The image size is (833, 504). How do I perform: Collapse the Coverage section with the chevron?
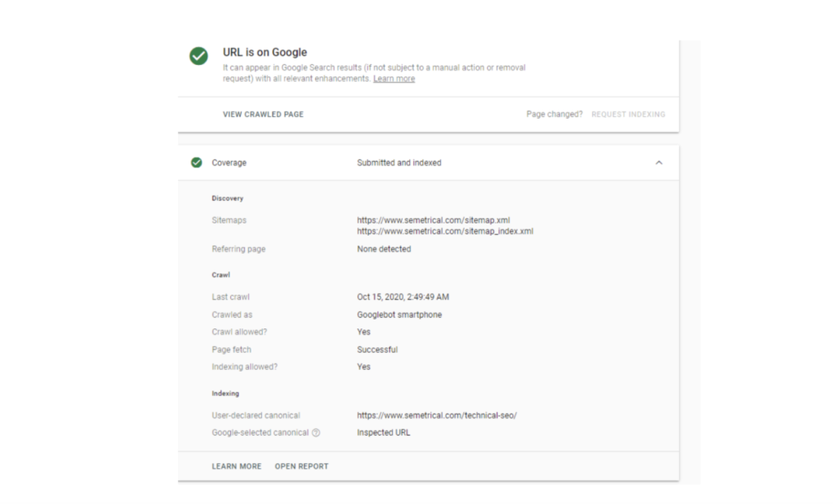[659, 163]
